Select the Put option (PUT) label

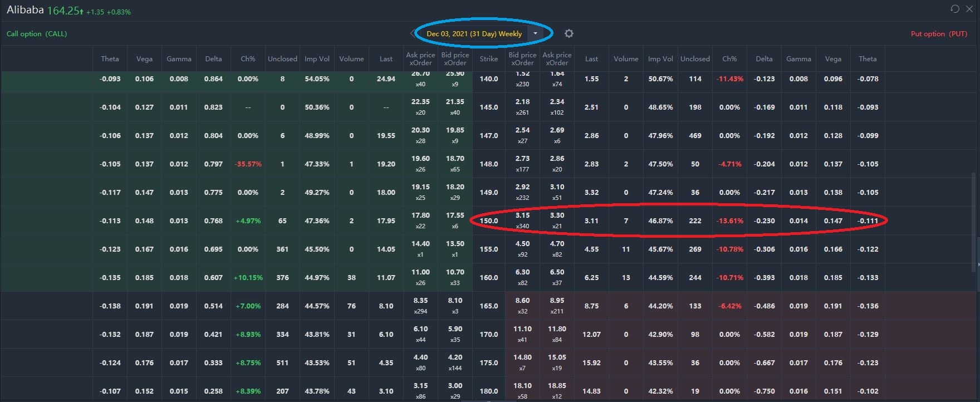click(939, 34)
